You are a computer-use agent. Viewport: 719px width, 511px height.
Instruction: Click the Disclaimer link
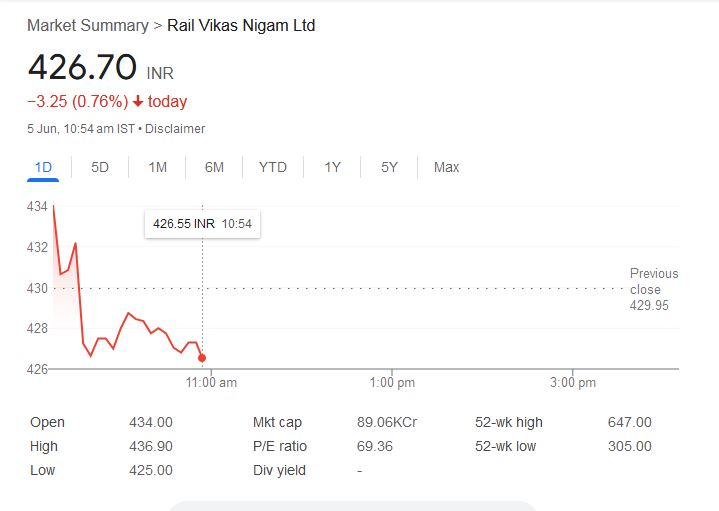(175, 128)
